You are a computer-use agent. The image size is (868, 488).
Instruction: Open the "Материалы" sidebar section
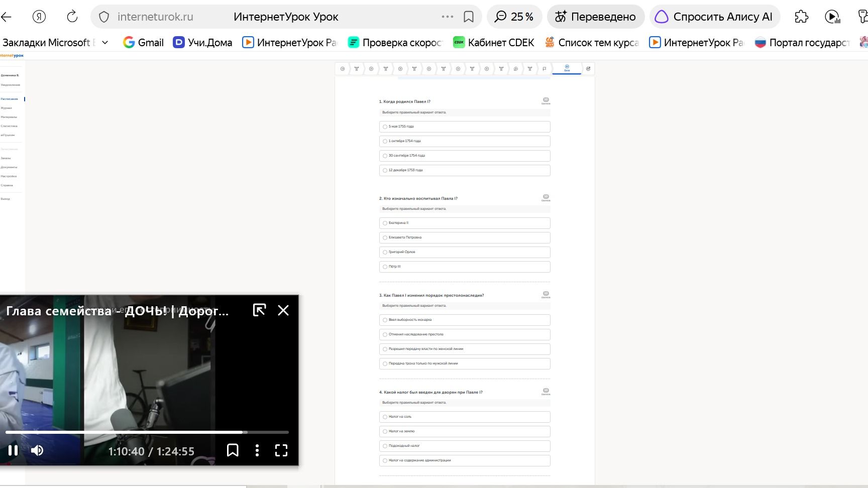click(9, 117)
